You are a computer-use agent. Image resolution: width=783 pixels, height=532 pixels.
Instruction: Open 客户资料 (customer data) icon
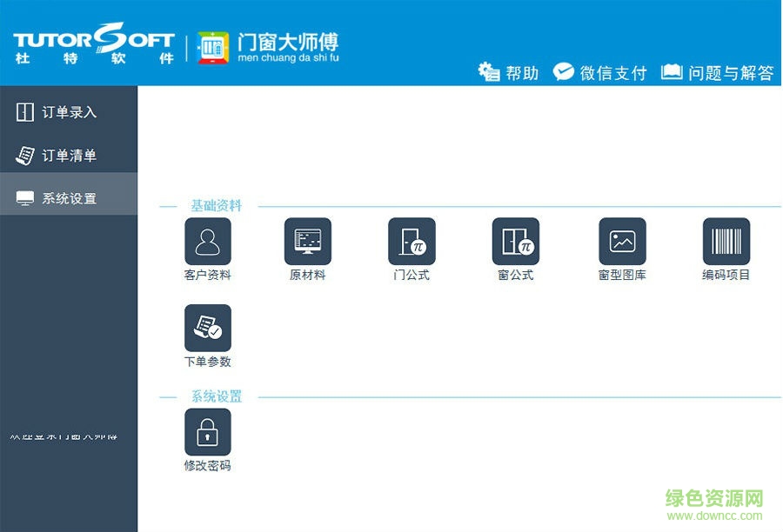point(207,242)
